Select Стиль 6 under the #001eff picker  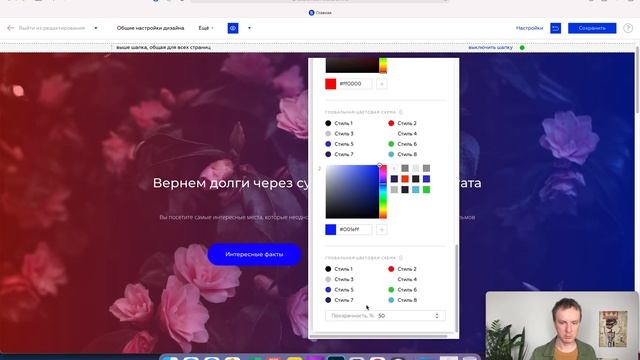click(x=402, y=290)
